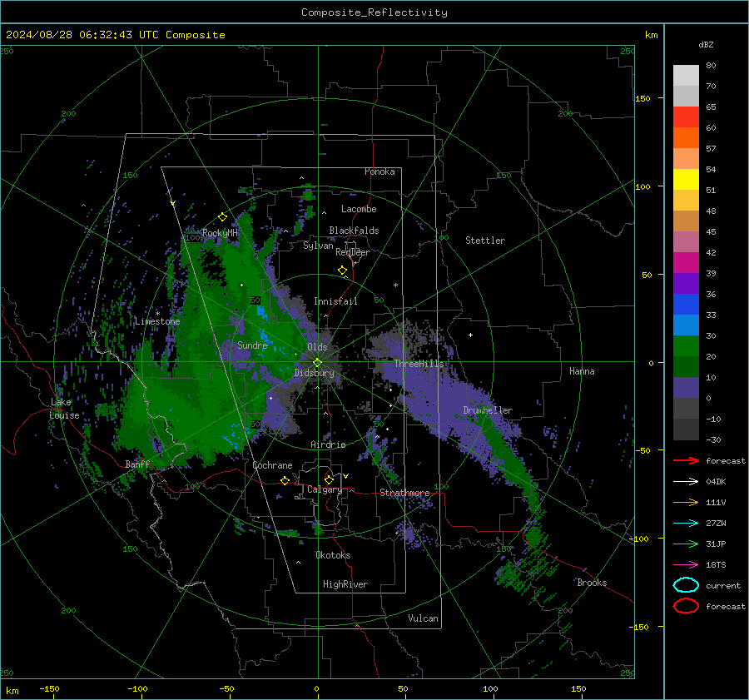Click the Vulcan city label
The width and height of the screenshot is (749, 700).
click(x=423, y=618)
